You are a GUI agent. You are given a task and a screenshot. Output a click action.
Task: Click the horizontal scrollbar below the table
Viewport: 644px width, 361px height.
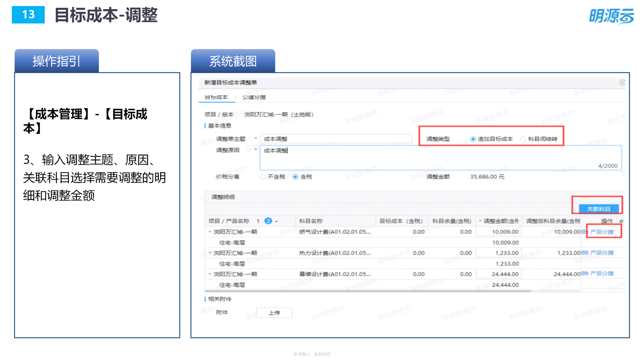384,291
